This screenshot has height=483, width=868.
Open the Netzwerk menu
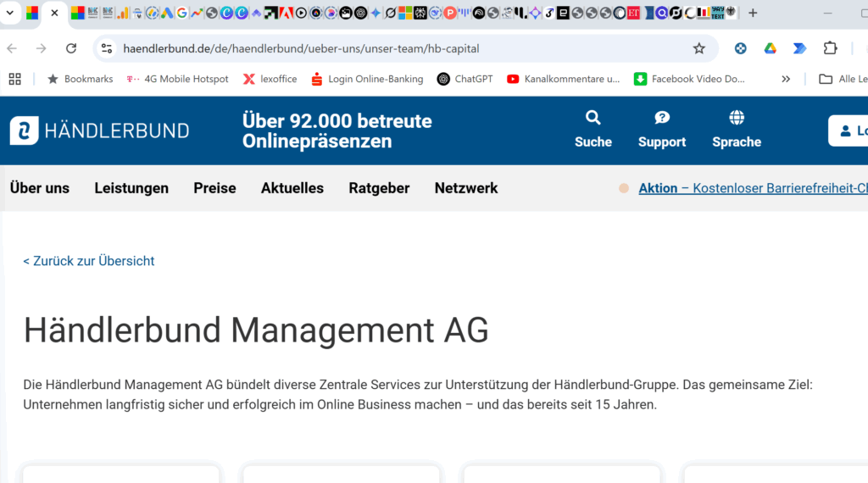pyautogui.click(x=466, y=188)
